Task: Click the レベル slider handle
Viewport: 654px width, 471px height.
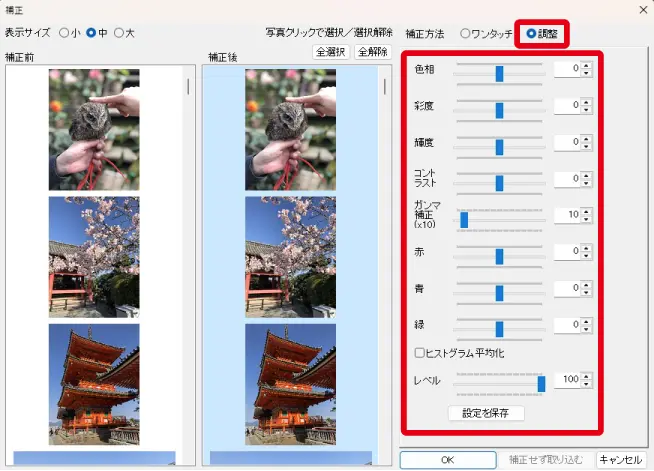Action: pos(541,384)
